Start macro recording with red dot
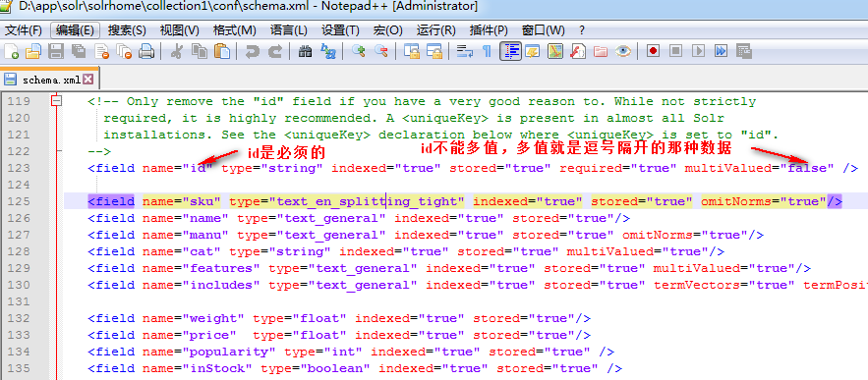This screenshot has width=868, height=380. coord(654,51)
